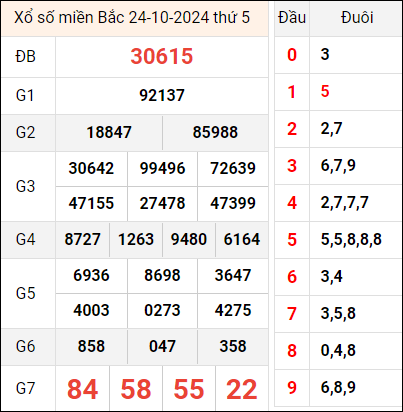Click G6 number 047
The width and height of the screenshot is (403, 412).
coord(162,346)
